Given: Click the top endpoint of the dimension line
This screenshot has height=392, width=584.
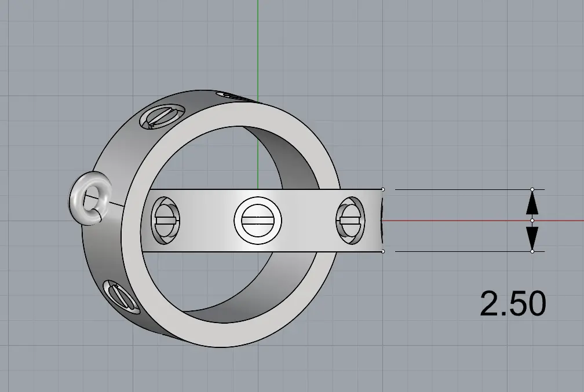Looking at the screenshot, I should (532, 189).
